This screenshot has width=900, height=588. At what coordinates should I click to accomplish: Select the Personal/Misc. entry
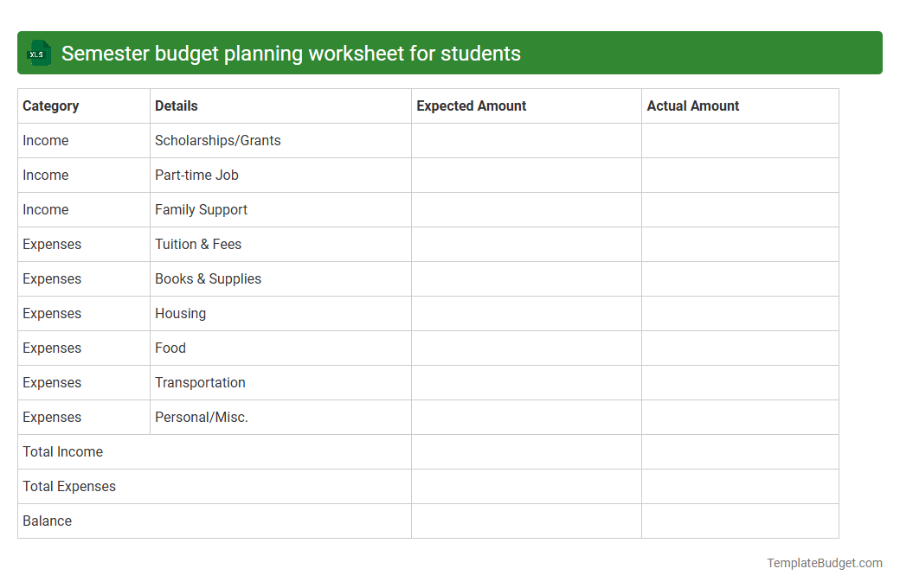click(x=201, y=417)
